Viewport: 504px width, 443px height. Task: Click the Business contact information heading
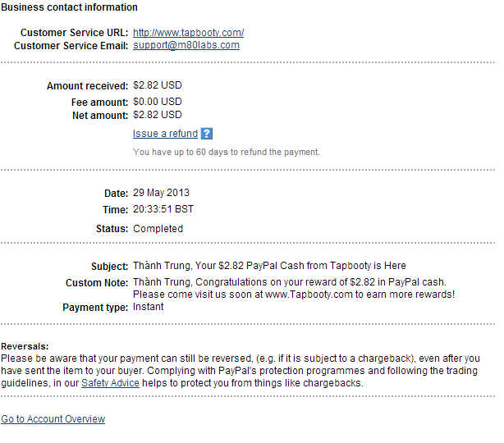(x=70, y=7)
